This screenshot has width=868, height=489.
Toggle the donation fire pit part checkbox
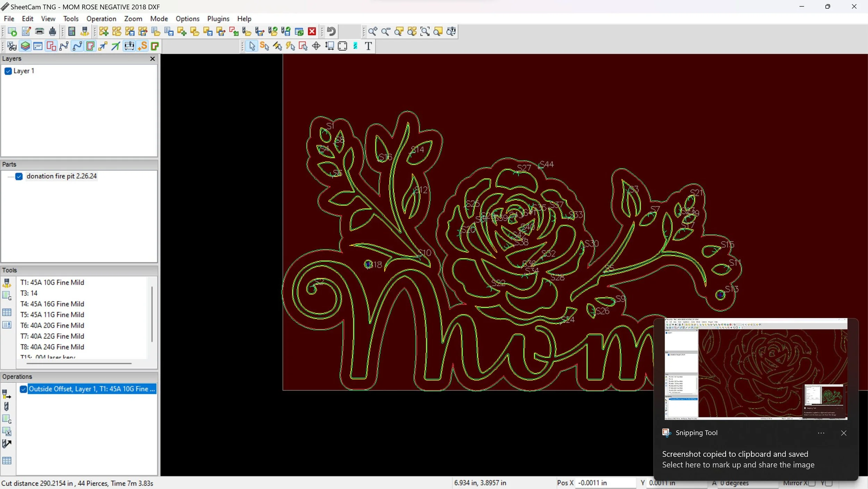click(x=19, y=177)
